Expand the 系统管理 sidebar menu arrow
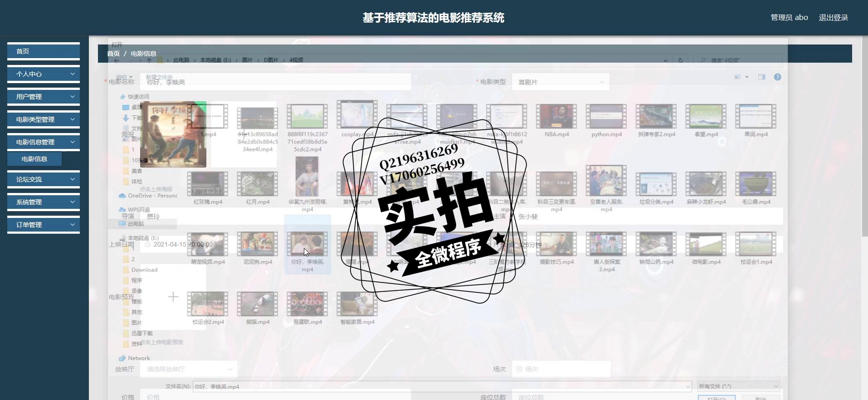This screenshot has height=400, width=868. pyautogui.click(x=73, y=202)
